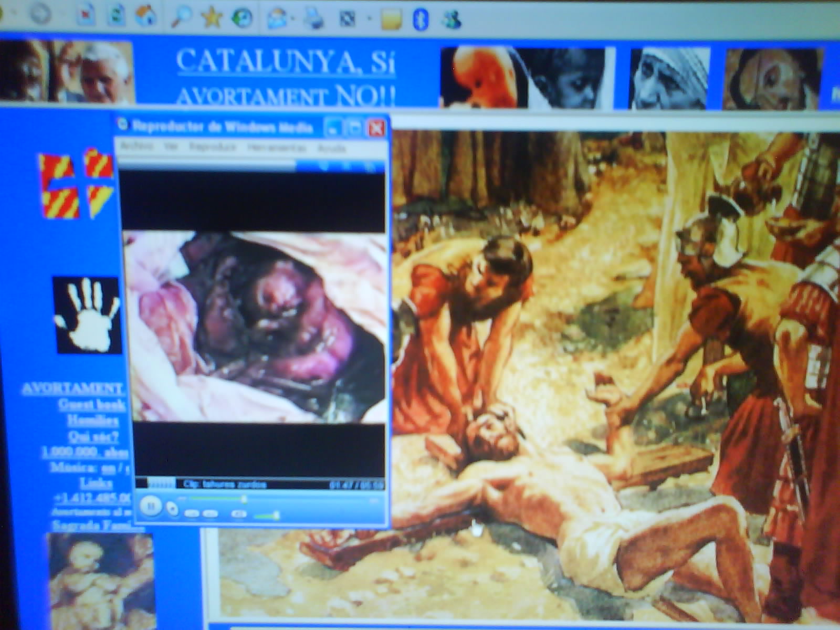Click the Print icon in the browser toolbar
The width and height of the screenshot is (840, 630).
click(x=313, y=19)
